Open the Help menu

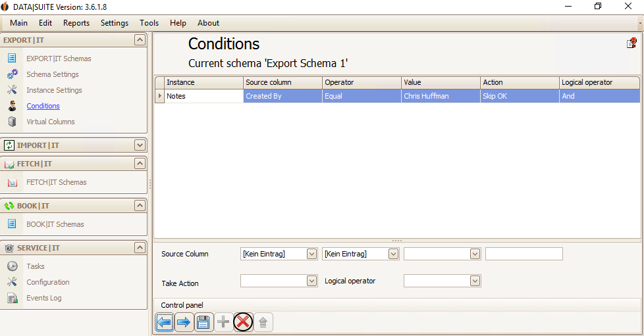(178, 23)
